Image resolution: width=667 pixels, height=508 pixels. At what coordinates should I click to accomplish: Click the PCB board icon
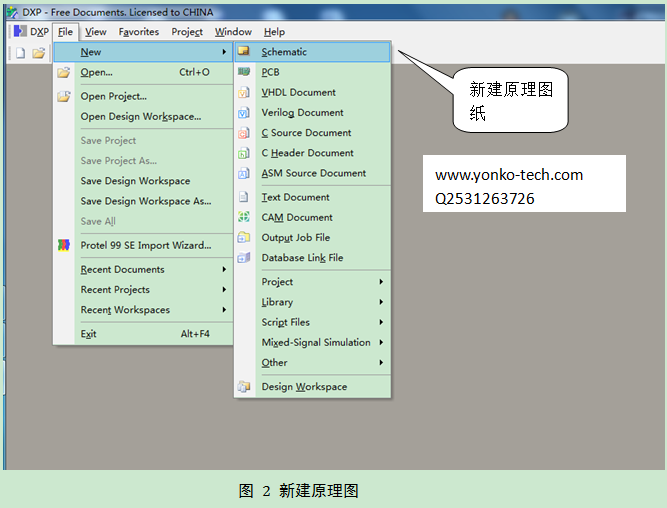pos(243,71)
